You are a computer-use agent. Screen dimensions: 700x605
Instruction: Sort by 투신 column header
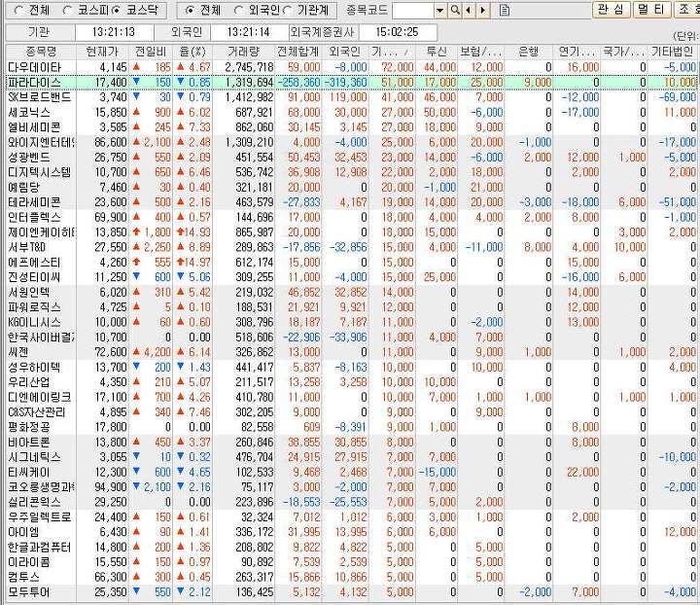[x=437, y=52]
